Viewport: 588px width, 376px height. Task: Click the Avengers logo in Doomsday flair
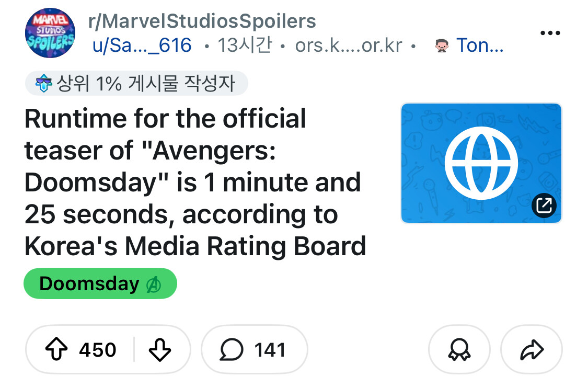tap(154, 284)
